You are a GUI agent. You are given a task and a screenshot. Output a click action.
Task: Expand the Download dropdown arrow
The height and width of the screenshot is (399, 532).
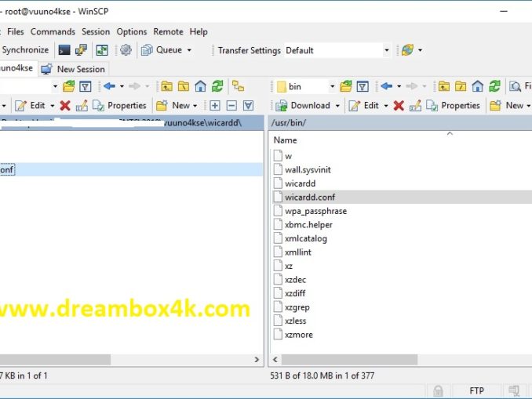337,106
